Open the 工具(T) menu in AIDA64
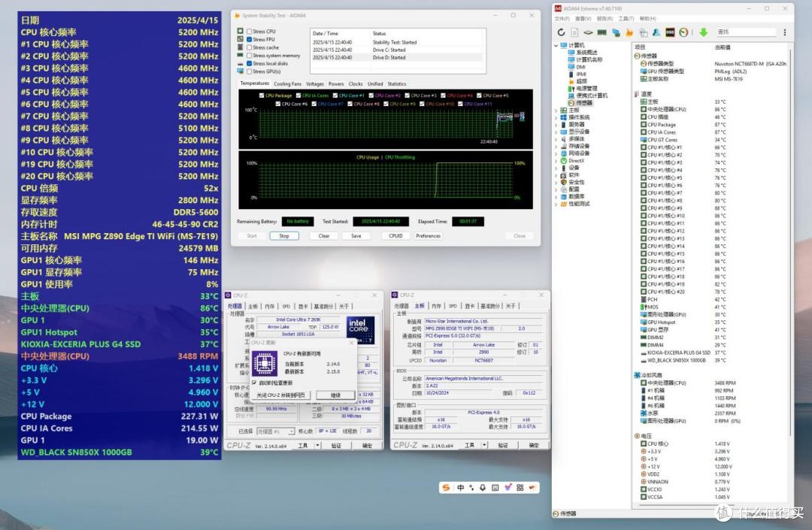 tap(626, 19)
